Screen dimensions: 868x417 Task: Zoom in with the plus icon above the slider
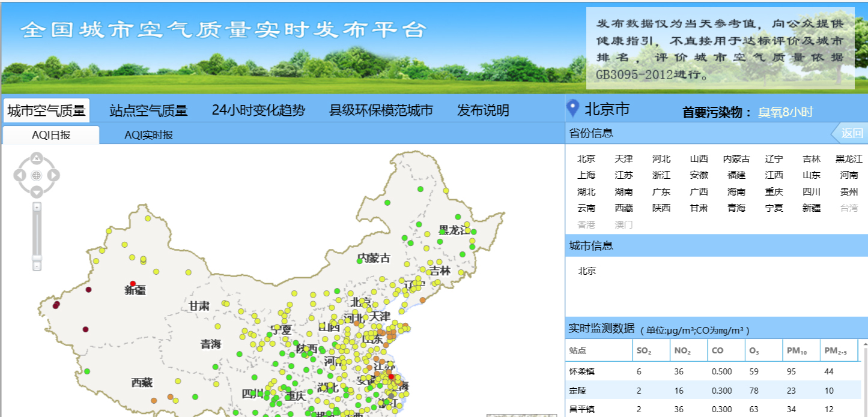pos(37,207)
